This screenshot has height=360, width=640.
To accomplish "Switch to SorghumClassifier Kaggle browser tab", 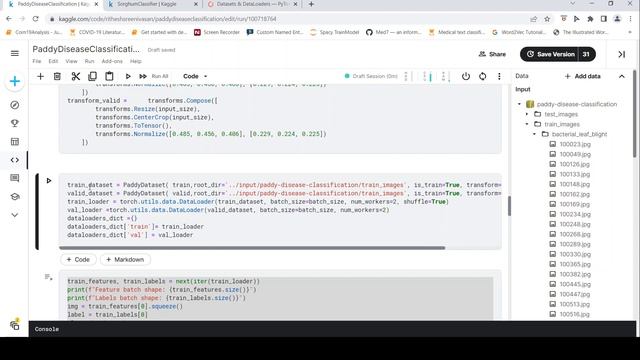I will [x=147, y=4].
